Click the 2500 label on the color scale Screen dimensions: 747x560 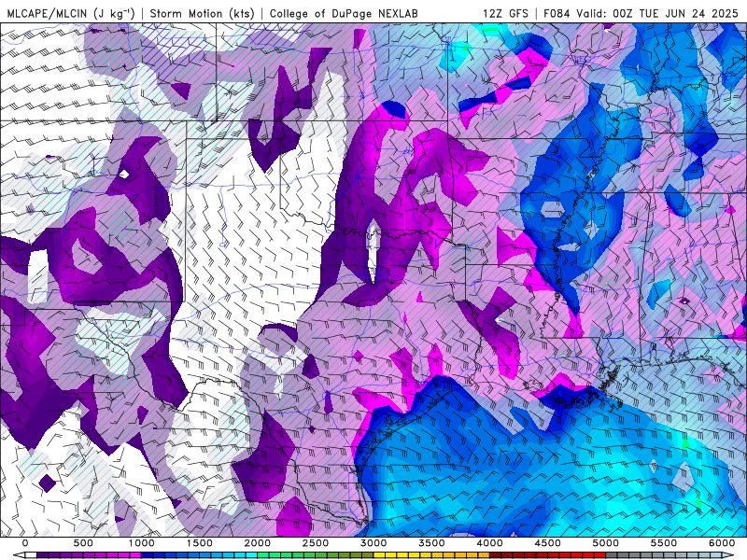(316, 543)
